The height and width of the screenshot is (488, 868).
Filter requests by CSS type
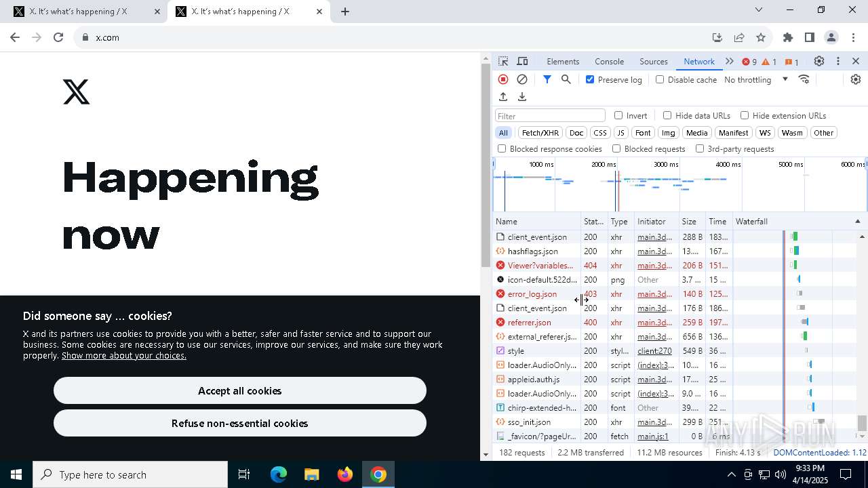[x=600, y=133]
